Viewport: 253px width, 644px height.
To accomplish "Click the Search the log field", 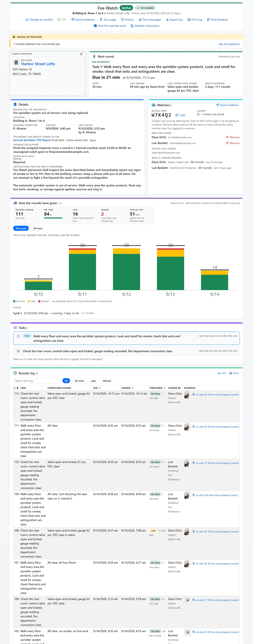I will point(36,381).
